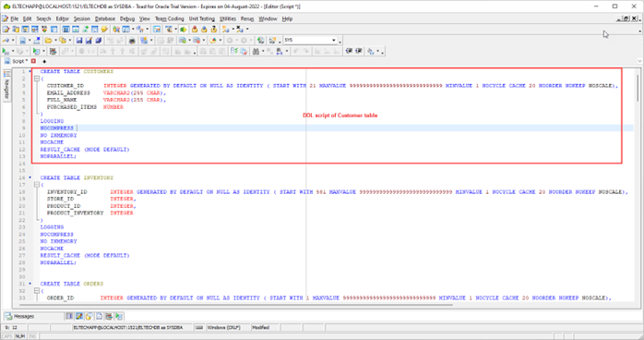Click the lightning bolt toolbar icon
The image size is (644, 340).
pyautogui.click(x=104, y=30)
